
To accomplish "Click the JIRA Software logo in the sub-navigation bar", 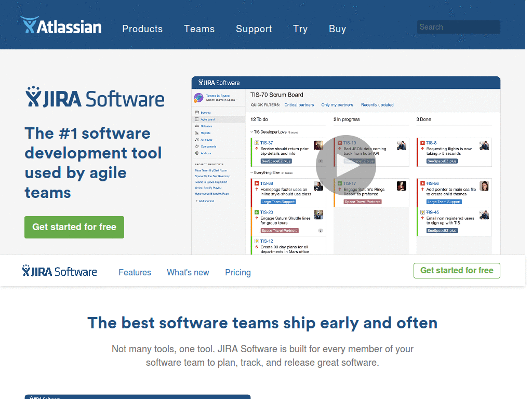I will (59, 271).
